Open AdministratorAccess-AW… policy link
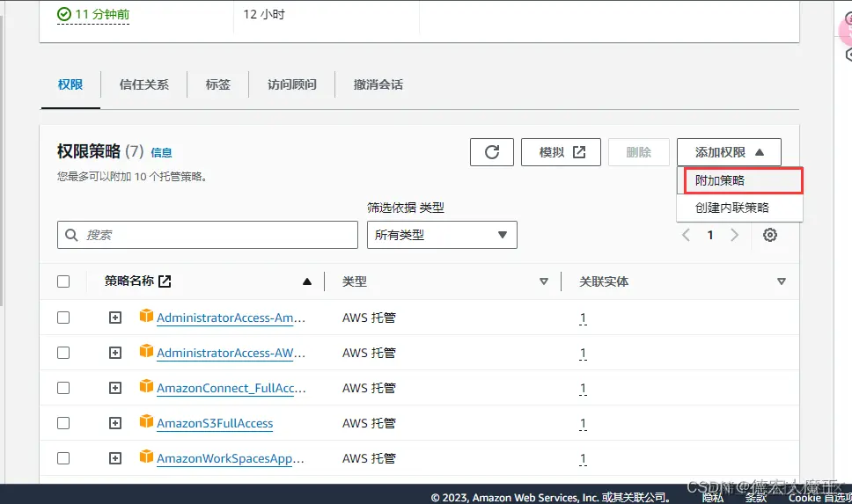852x504 pixels. [x=231, y=353]
